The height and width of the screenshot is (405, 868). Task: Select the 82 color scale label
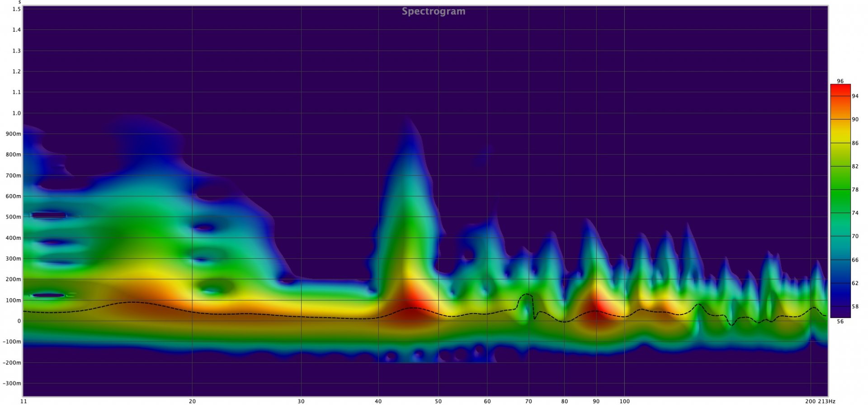tap(855, 167)
